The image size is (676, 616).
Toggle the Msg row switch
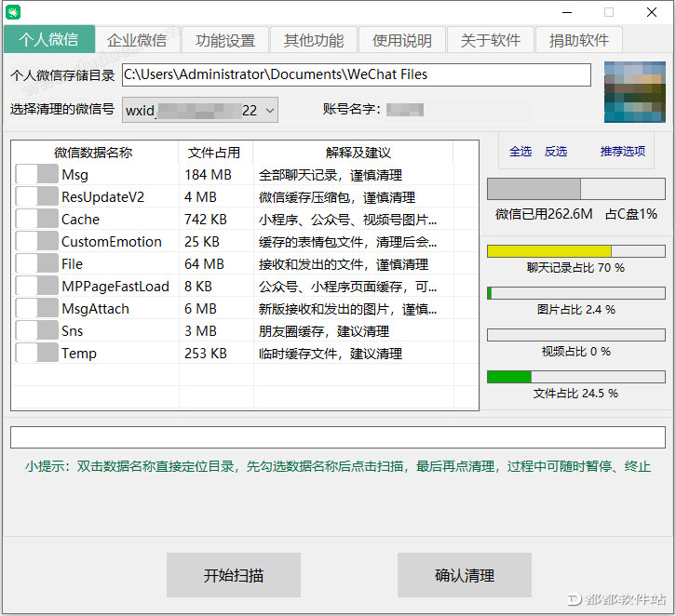[36, 174]
